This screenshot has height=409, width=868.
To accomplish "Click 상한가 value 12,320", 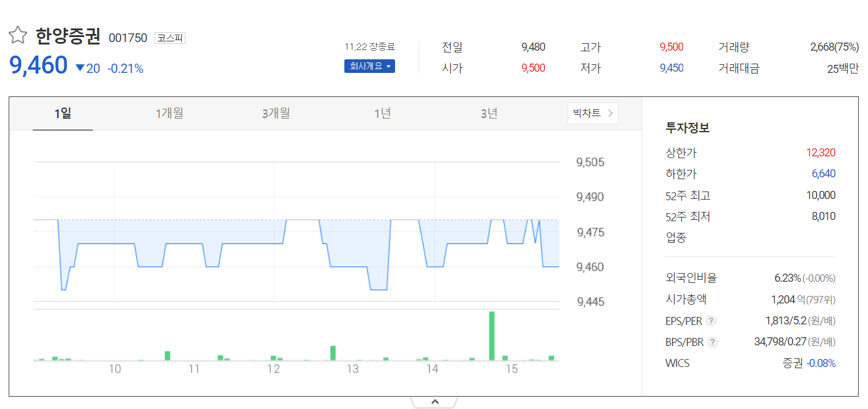I will pos(820,153).
